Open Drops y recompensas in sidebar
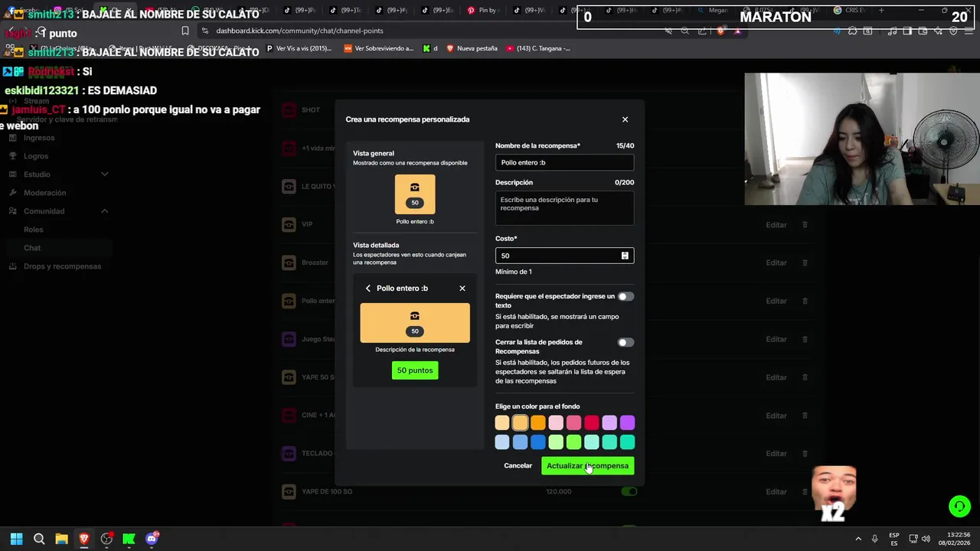This screenshot has width=980, height=551. 62,266
